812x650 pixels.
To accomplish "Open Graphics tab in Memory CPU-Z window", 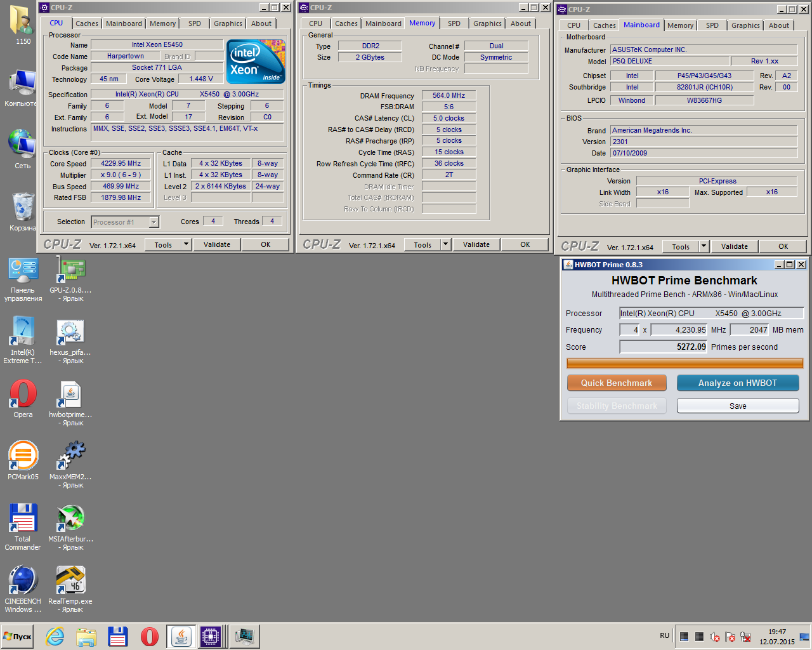I will pyautogui.click(x=487, y=23).
